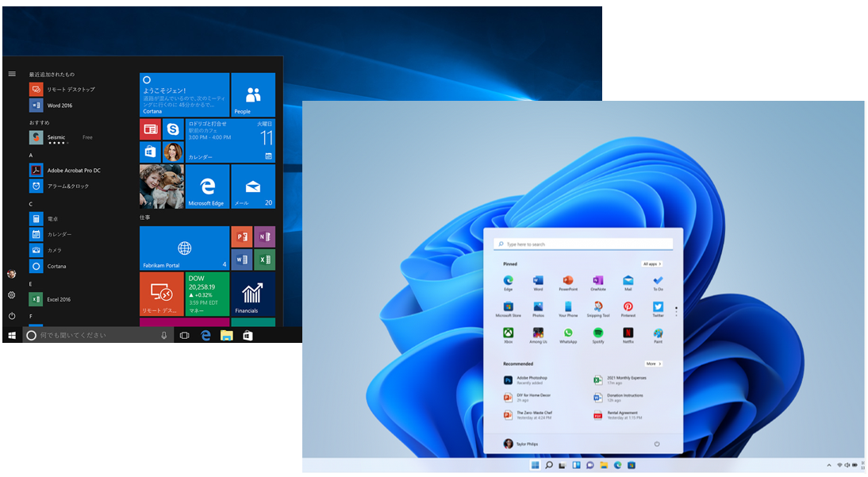Open the Mail tile showing 20 unread

tap(252, 186)
